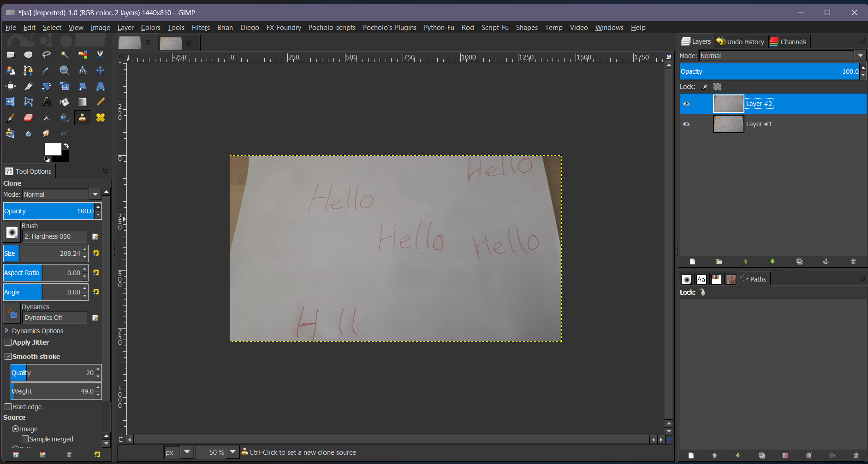Select Layer #1 in layers list
The height and width of the screenshot is (464, 868).
(773, 124)
